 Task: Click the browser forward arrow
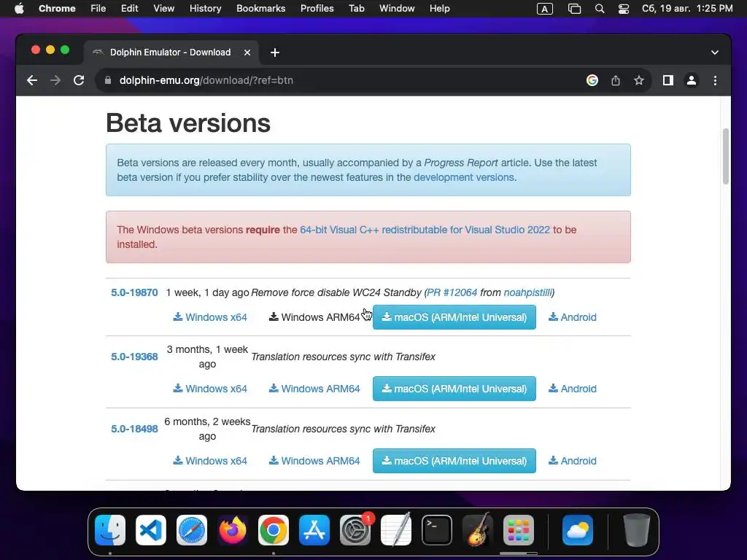coord(55,80)
